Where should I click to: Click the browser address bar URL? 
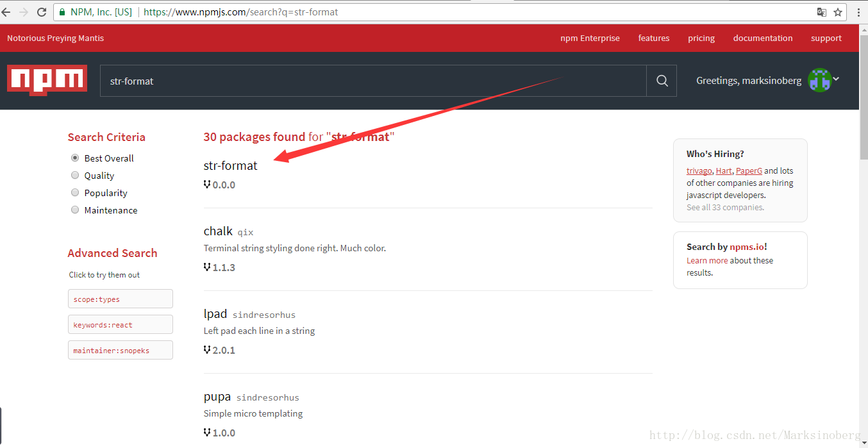coord(241,12)
